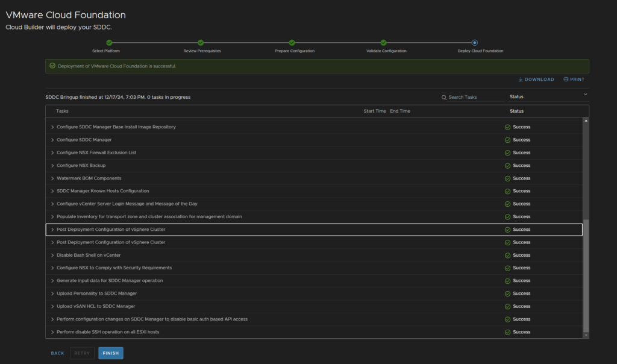Click success icon for Configure vCenter Server Login Message row
The width and height of the screenshot is (617, 364).
coord(507,204)
